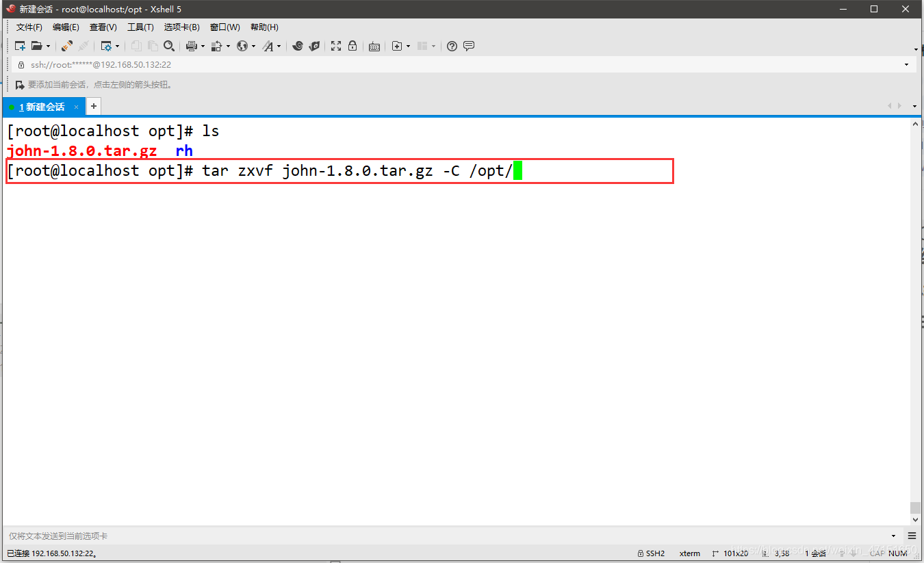Click the ssh address bar field
924x563 pixels.
(462, 64)
